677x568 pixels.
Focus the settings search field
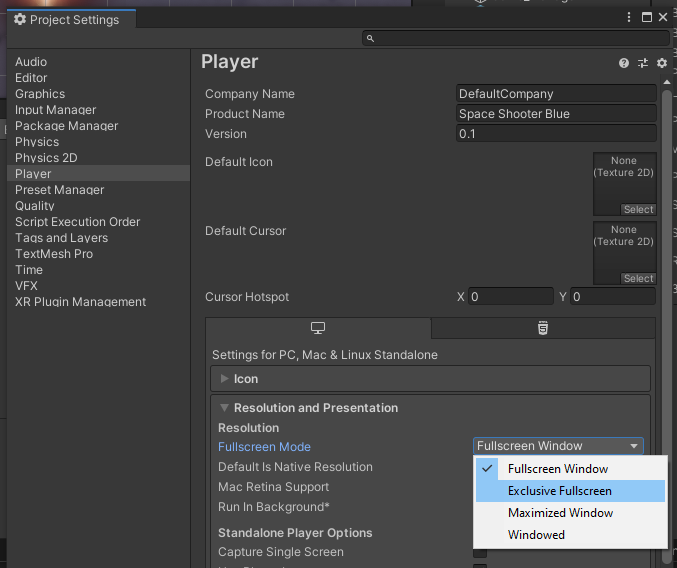point(516,38)
